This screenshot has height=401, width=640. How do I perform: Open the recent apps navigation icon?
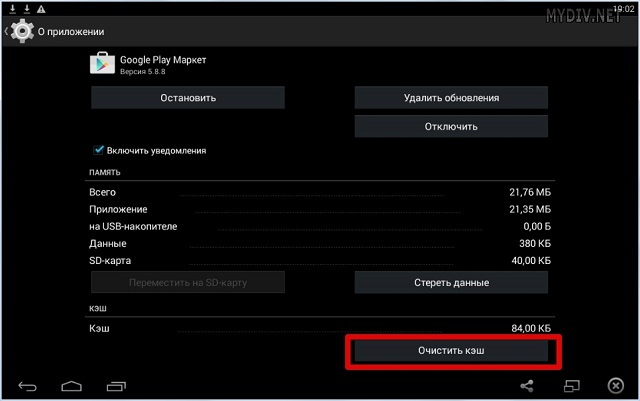coord(116,386)
